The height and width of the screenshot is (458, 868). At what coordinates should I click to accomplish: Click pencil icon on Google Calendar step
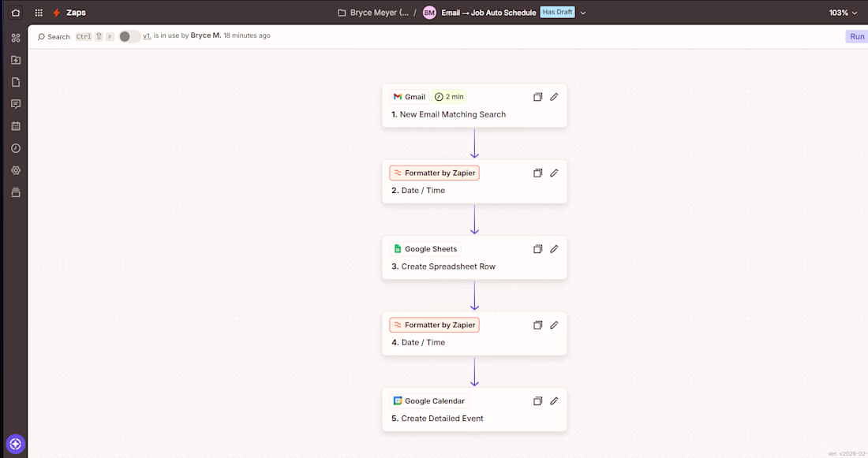click(x=554, y=401)
